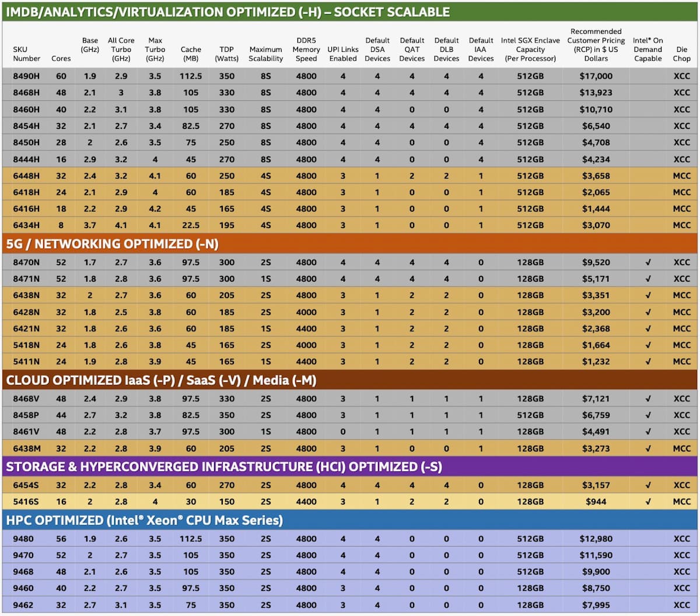Click the $8,750 price for 9460

pyautogui.click(x=596, y=588)
